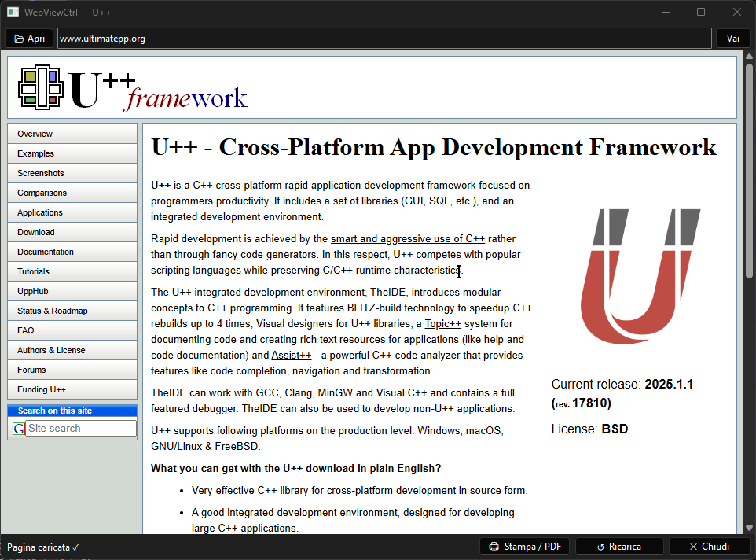Open Applications from sidebar
Image resolution: width=756 pixels, height=560 pixels.
[72, 212]
